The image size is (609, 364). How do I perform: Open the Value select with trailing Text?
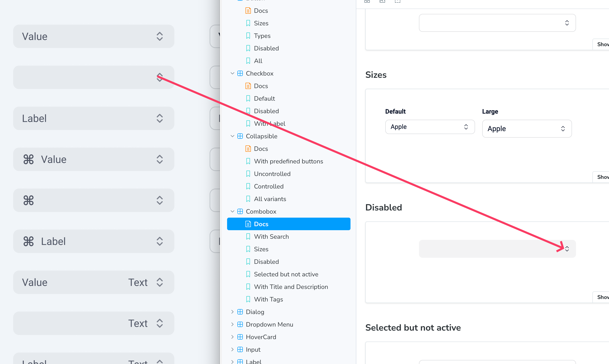94,282
